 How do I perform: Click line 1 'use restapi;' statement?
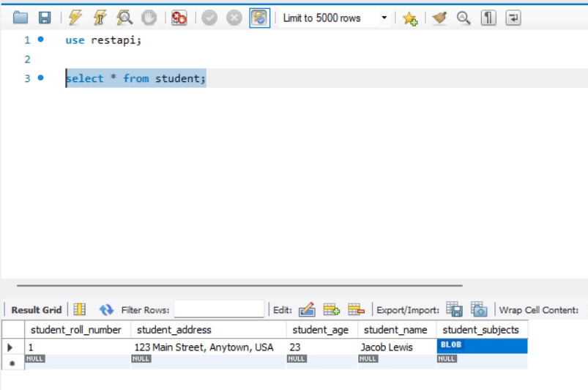click(x=103, y=40)
